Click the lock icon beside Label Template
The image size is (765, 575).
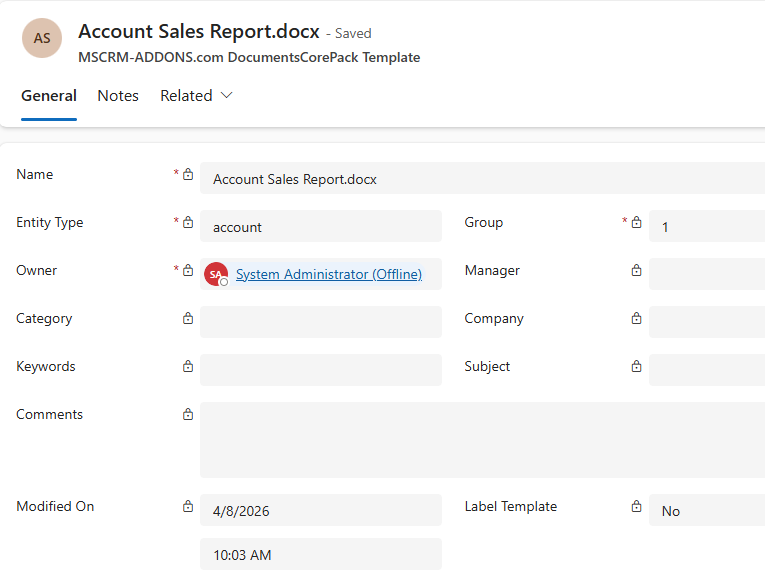[x=636, y=507]
